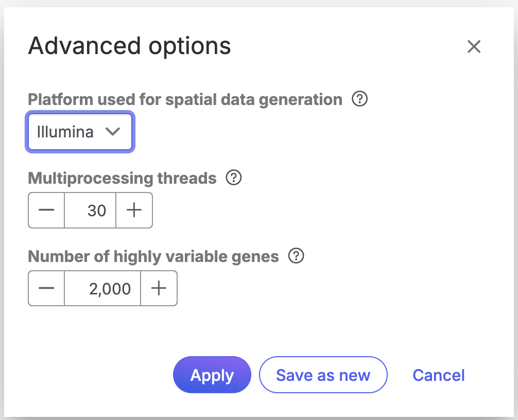Click the Multiprocessing threads label
The image size is (518, 420).
[x=122, y=178]
